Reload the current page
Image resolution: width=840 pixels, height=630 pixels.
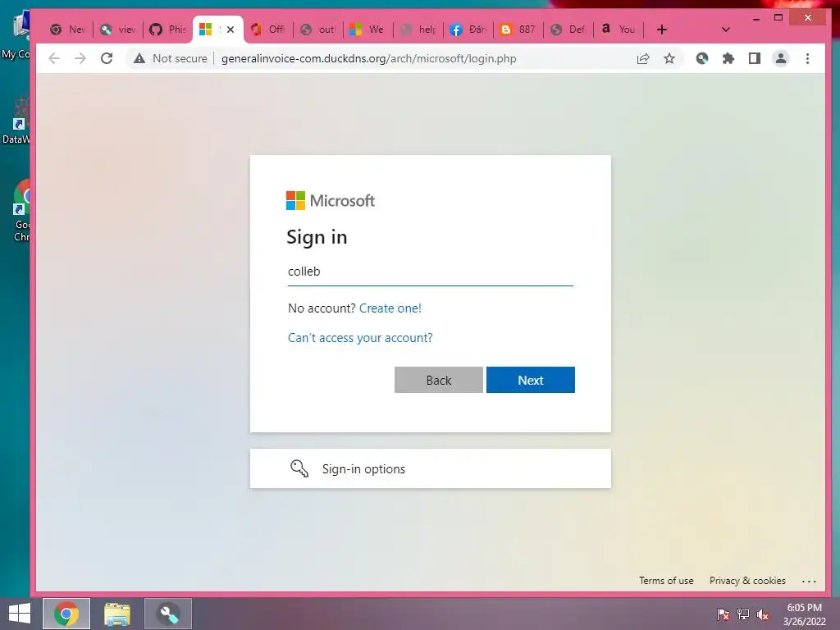107,58
